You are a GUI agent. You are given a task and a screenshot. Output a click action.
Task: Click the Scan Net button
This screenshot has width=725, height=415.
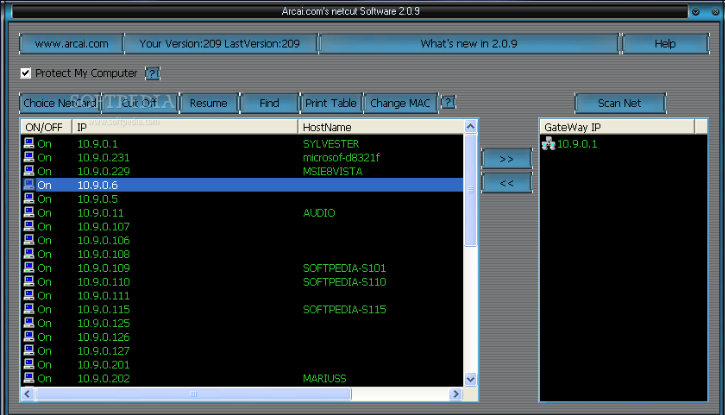(x=619, y=103)
